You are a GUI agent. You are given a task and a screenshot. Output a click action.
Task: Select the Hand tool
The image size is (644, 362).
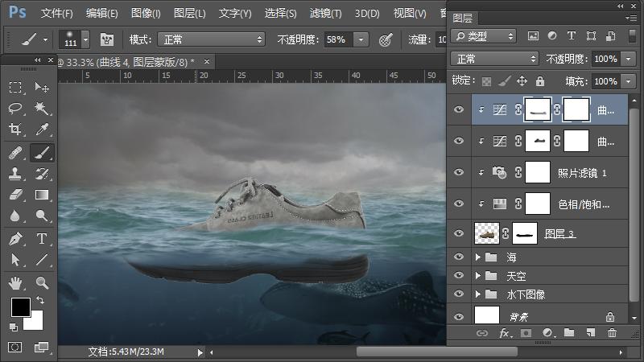[x=15, y=283]
